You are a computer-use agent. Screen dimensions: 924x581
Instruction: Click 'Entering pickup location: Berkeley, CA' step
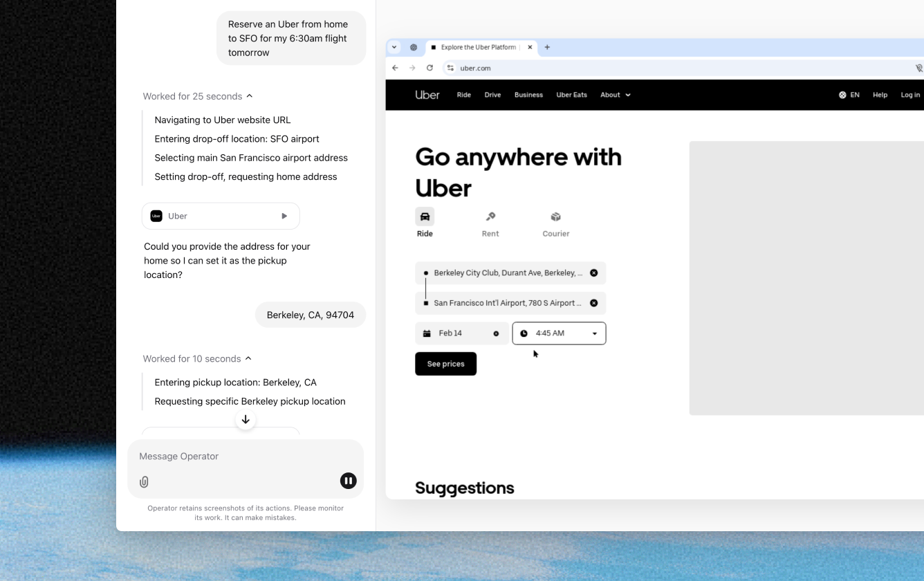point(235,382)
